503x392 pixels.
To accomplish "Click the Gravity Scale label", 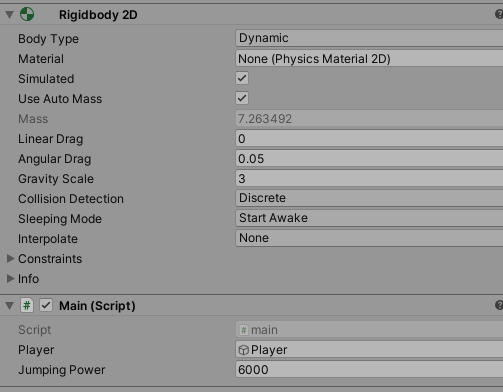I will point(56,179).
